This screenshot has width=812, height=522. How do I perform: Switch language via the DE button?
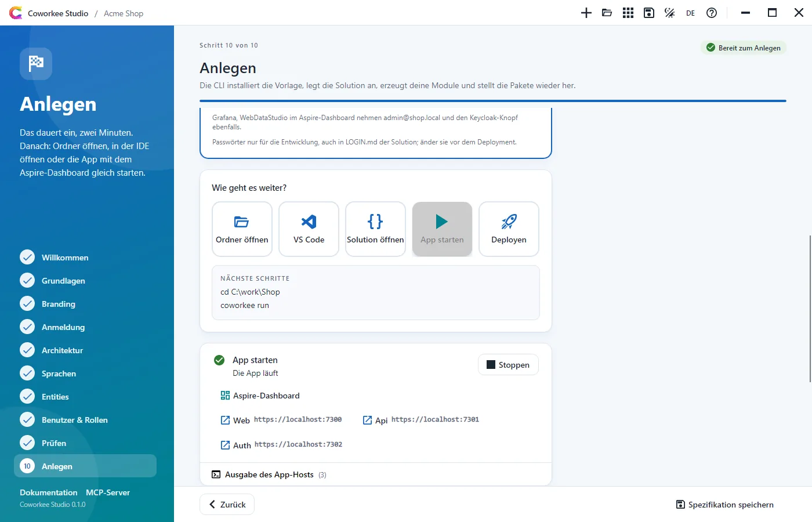click(x=690, y=13)
